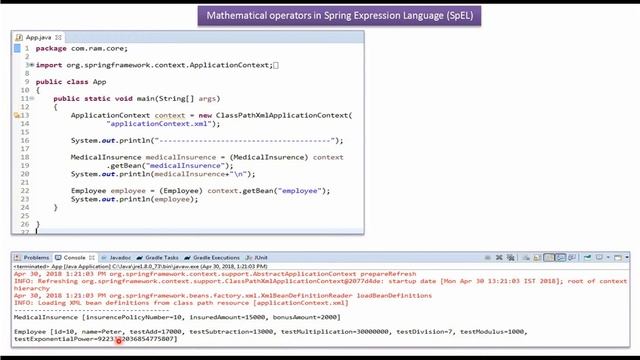Click Remove All Terminated Launches icon

click(x=510, y=258)
